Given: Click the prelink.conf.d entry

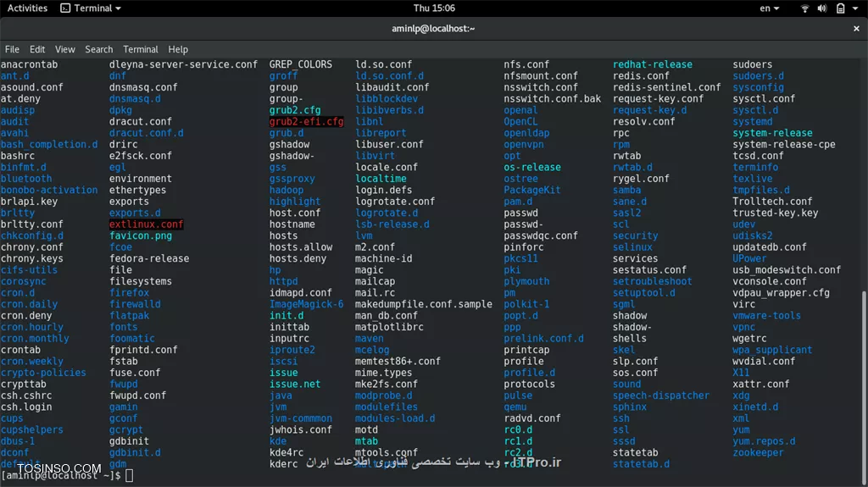Looking at the screenshot, I should pos(543,338).
